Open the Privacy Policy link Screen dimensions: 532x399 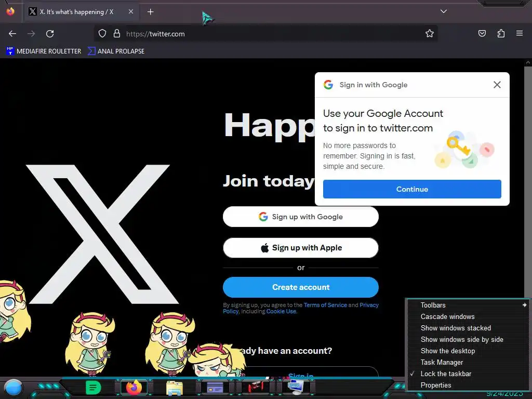[369, 305]
